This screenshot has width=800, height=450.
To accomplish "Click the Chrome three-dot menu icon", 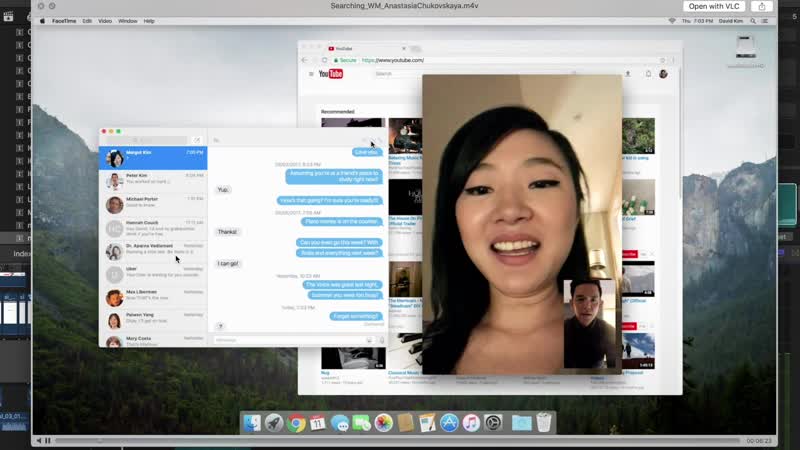I will 673,60.
